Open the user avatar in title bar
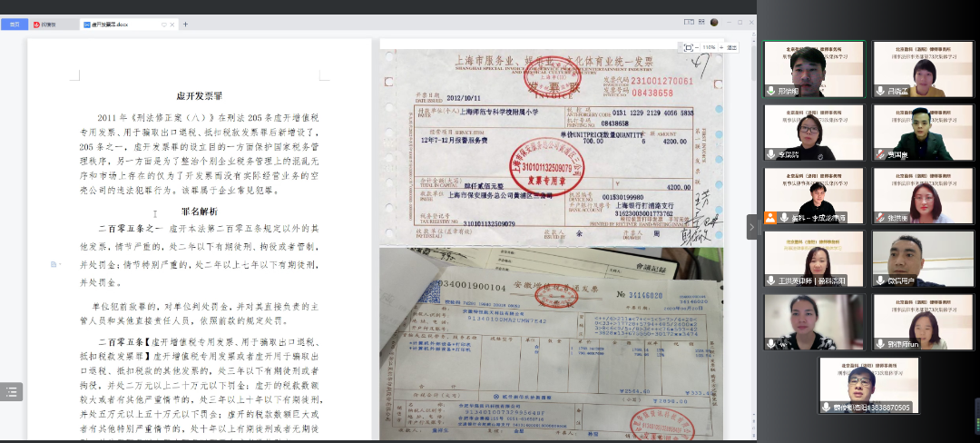 (x=714, y=22)
